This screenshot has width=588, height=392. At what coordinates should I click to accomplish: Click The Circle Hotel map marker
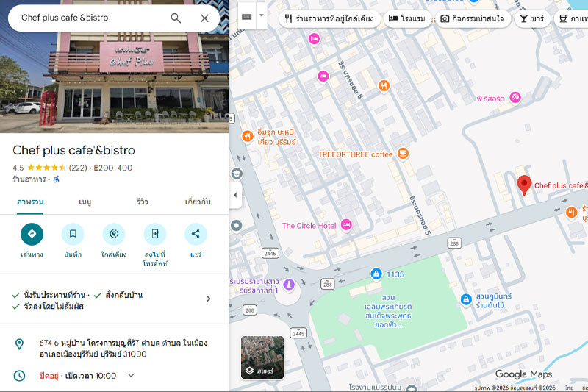pyautogui.click(x=346, y=225)
